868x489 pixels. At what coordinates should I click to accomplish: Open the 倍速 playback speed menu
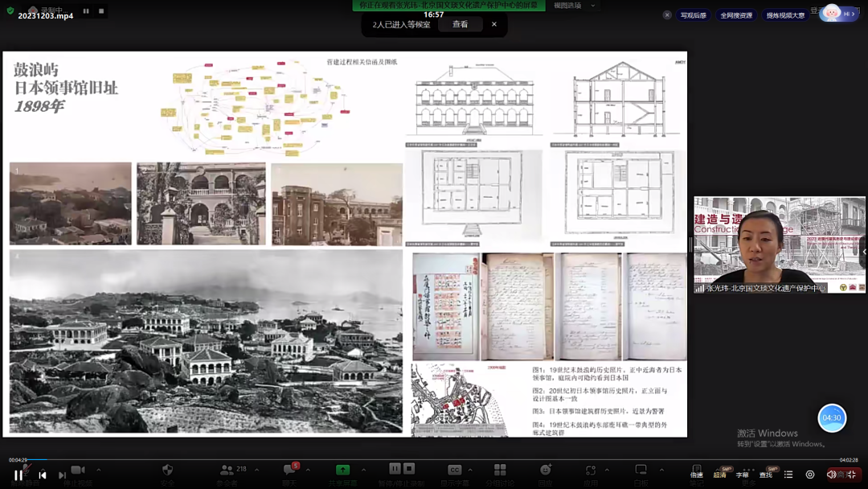point(696,475)
